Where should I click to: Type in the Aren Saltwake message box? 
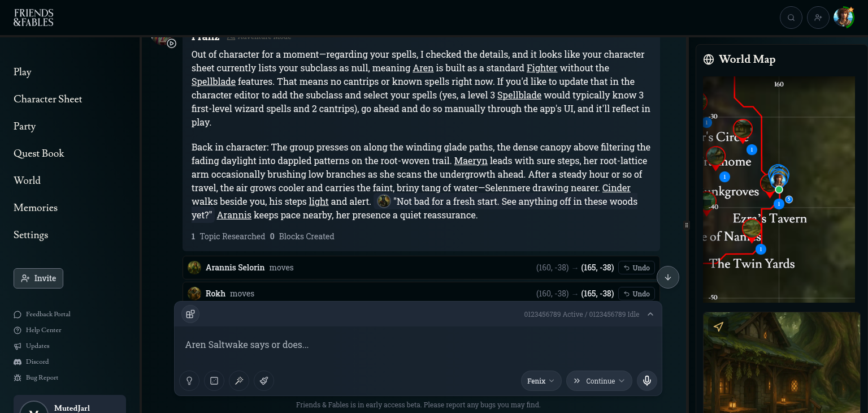click(418, 345)
